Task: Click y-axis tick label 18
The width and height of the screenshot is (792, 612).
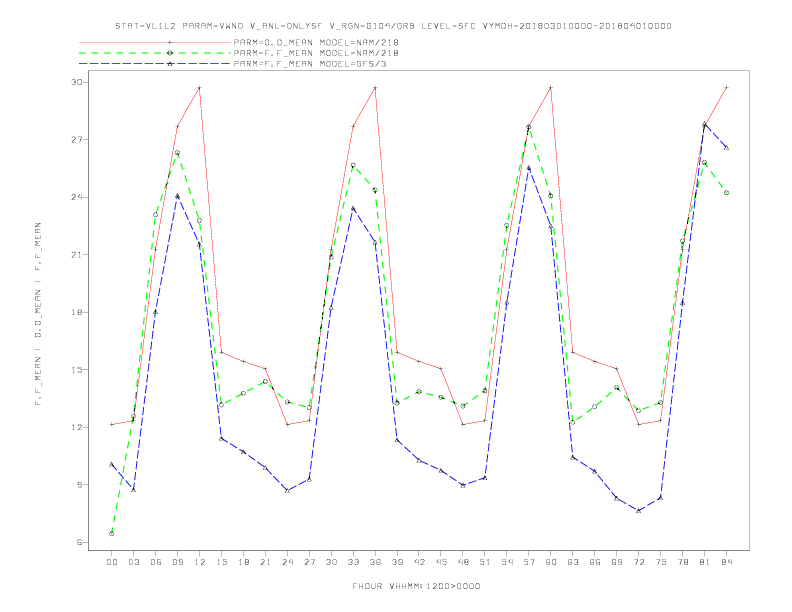Action: pyautogui.click(x=76, y=313)
